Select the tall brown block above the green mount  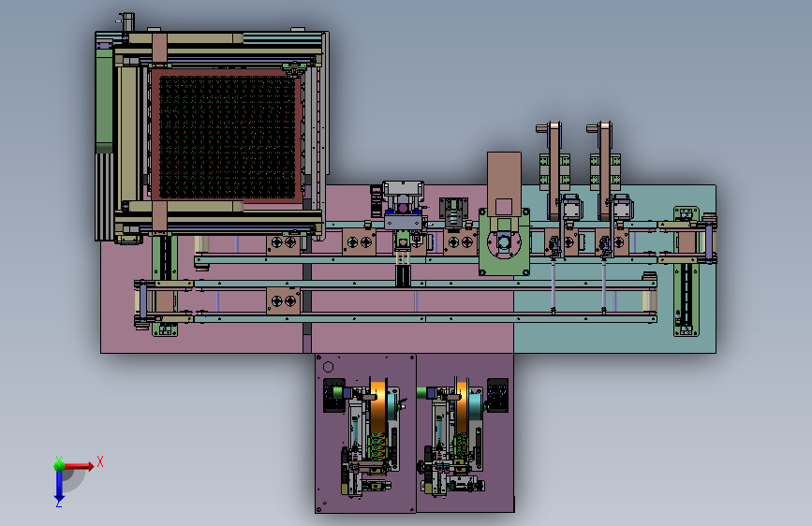tap(504, 183)
